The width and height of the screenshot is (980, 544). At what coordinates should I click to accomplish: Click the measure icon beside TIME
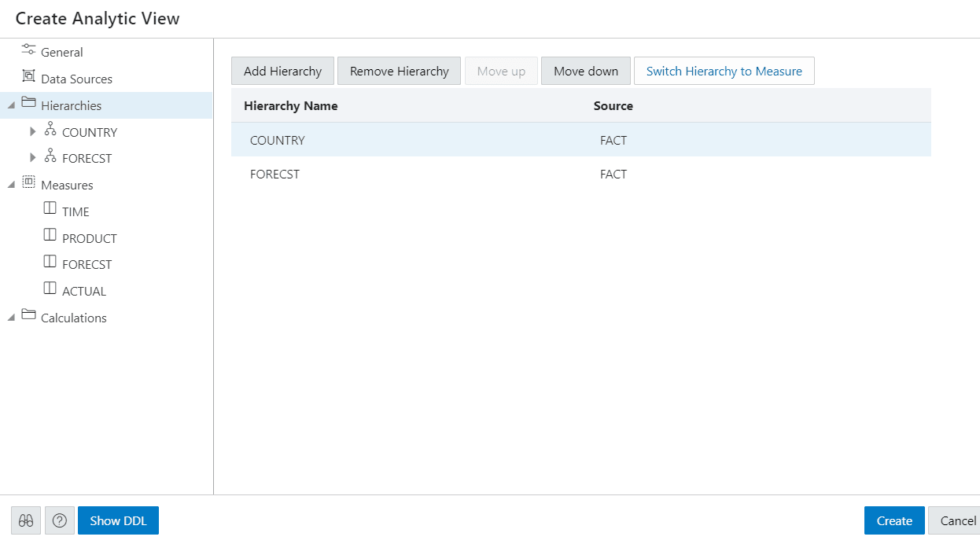coord(50,207)
